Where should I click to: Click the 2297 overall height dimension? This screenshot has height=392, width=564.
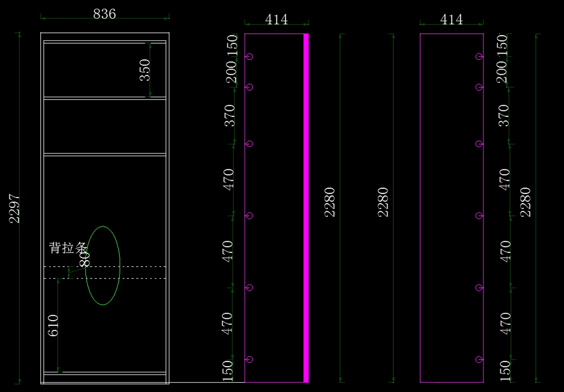click(15, 208)
